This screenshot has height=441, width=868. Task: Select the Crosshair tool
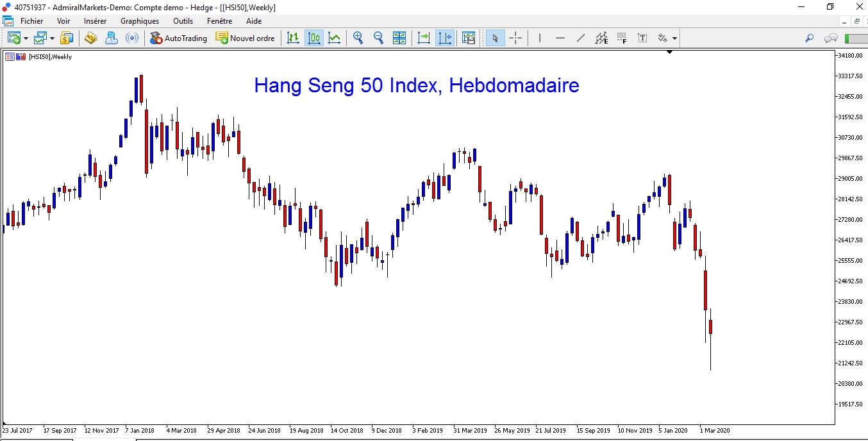[x=515, y=38]
